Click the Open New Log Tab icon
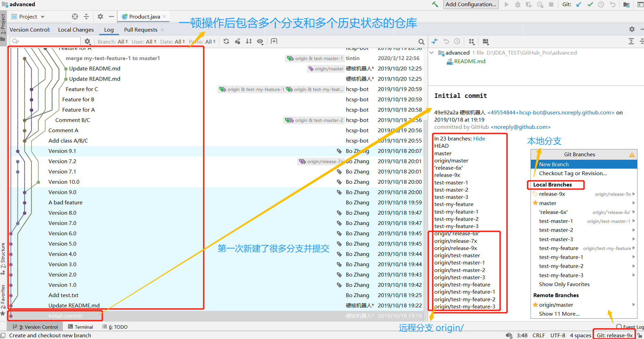The image size is (644, 339). [274, 41]
